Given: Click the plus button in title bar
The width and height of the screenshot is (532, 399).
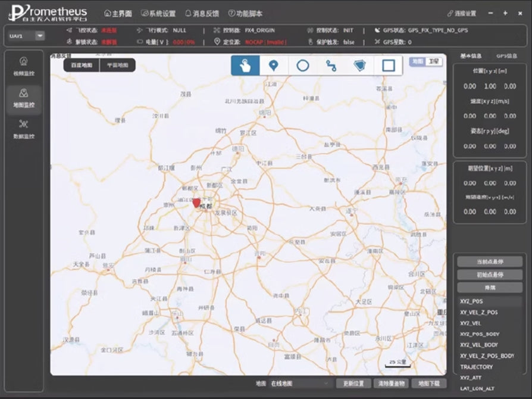Looking at the screenshot, I should [x=505, y=13].
